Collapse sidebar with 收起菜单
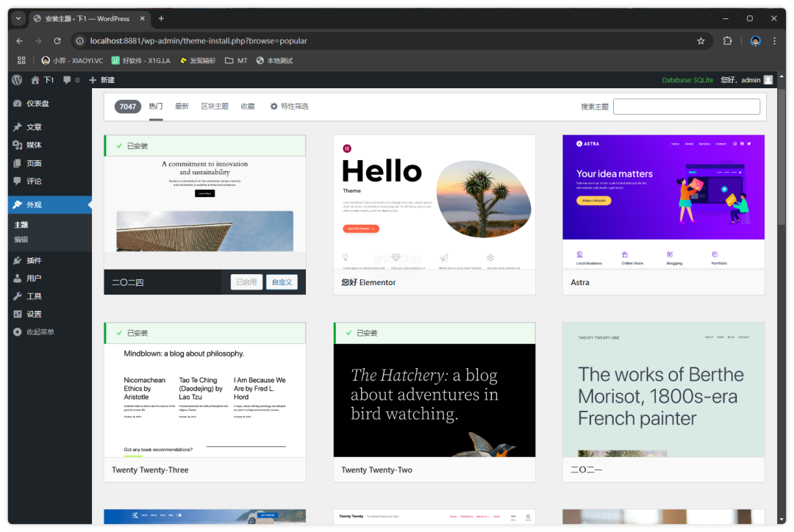The image size is (794, 532). (x=50, y=332)
